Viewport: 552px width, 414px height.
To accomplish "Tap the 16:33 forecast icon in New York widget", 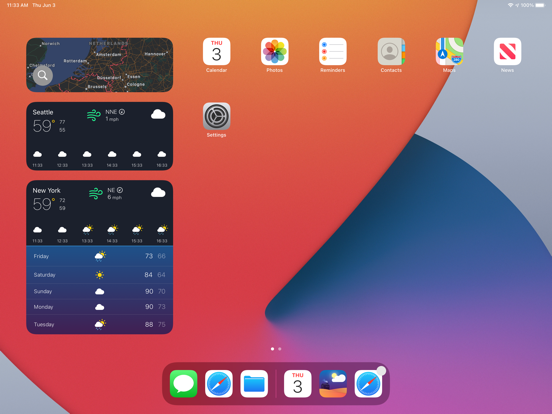I will [162, 230].
